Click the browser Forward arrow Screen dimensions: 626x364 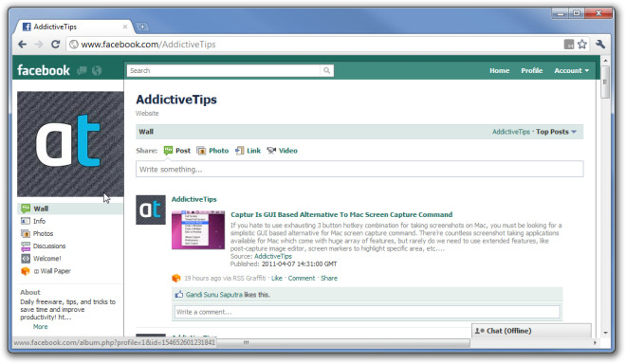click(x=39, y=45)
